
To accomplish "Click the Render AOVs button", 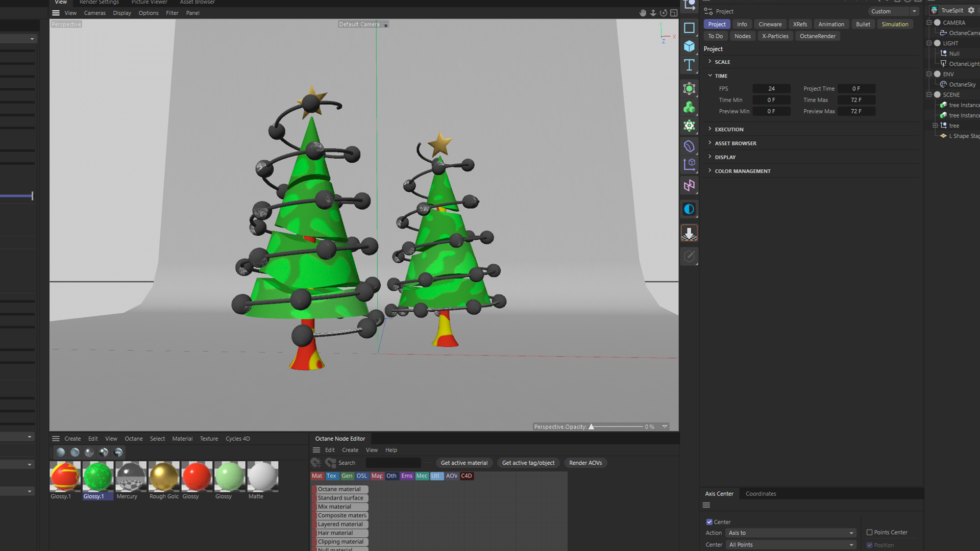I will click(585, 463).
